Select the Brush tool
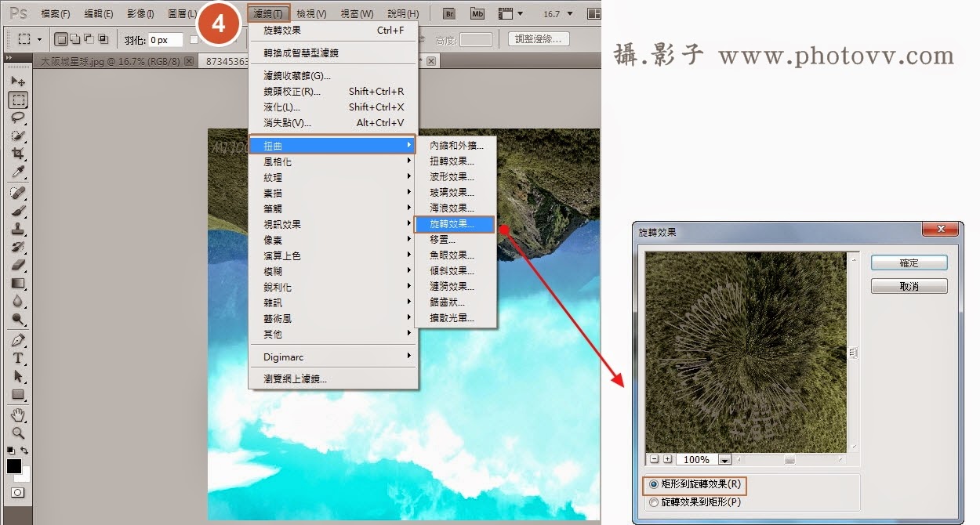 pyautogui.click(x=18, y=211)
